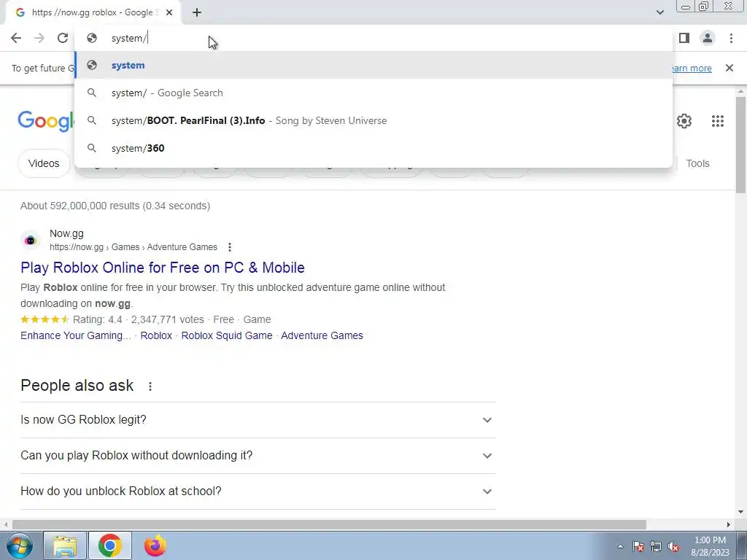Open the three-dot menu beside the now.gg result URL
Image resolution: width=747 pixels, height=560 pixels.
point(230,247)
